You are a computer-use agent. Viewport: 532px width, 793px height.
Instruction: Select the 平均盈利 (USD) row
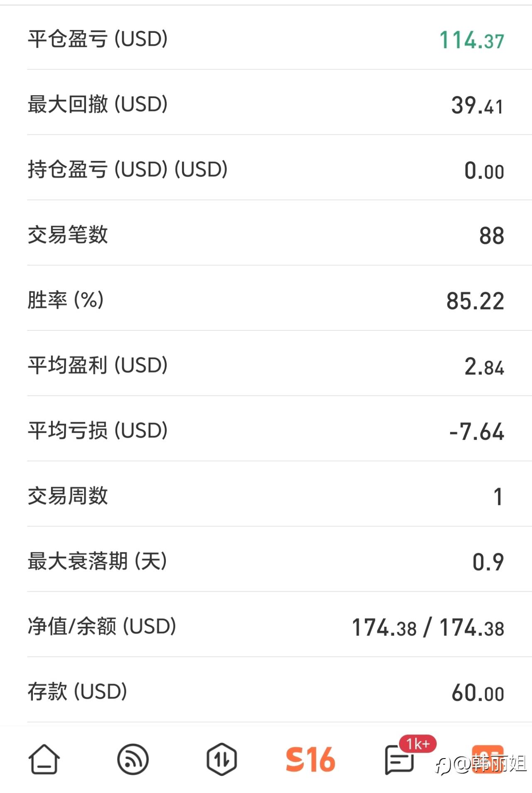[x=266, y=365]
